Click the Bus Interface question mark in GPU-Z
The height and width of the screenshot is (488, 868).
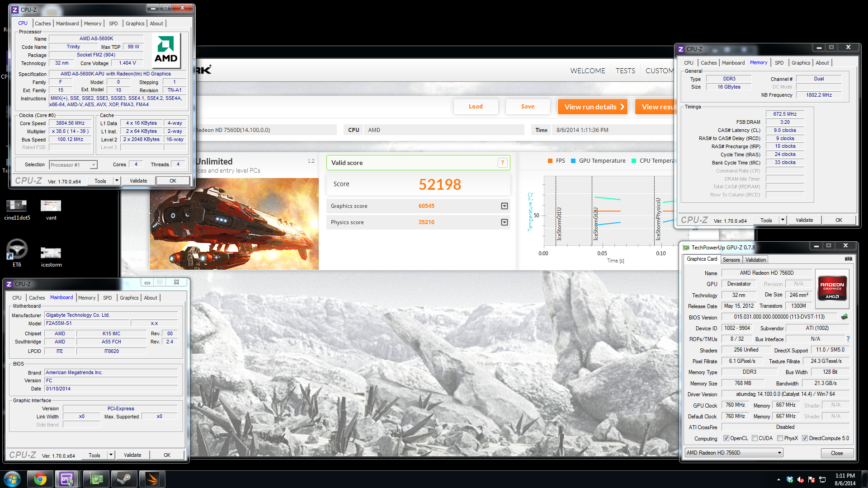click(x=848, y=339)
